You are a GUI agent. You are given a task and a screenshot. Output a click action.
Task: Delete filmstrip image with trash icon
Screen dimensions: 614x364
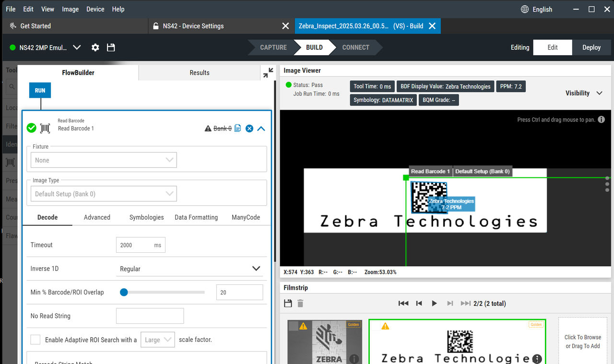pyautogui.click(x=300, y=303)
